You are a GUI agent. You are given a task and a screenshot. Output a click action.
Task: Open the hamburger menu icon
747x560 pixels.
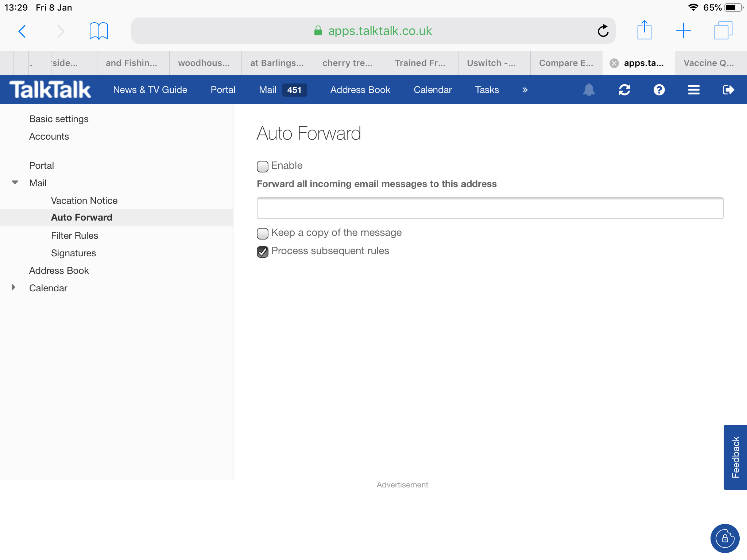pos(694,90)
